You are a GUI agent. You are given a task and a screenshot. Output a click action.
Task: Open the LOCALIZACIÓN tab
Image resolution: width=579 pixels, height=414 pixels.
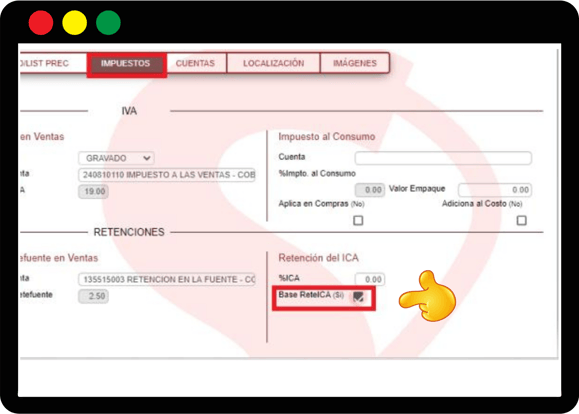click(273, 63)
